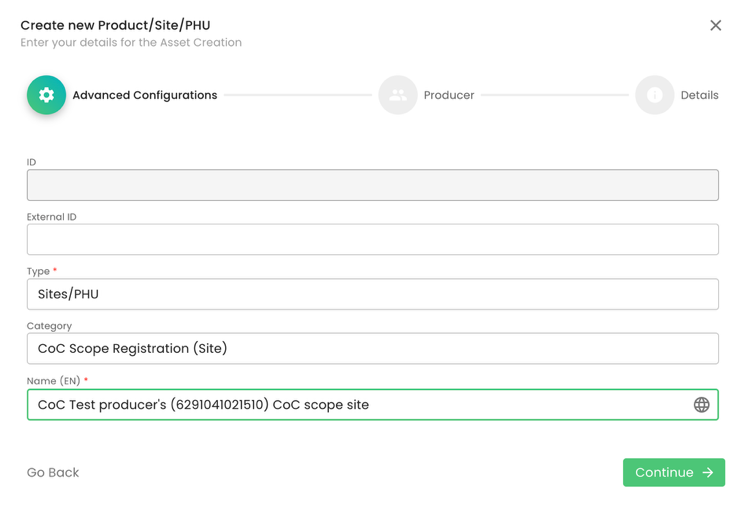749x508 pixels.
Task: Close the Create new Product/Site/PHU dialog
Action: 715,26
